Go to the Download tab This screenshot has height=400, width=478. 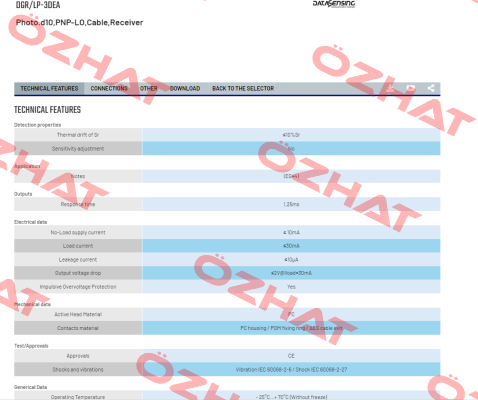pos(185,88)
